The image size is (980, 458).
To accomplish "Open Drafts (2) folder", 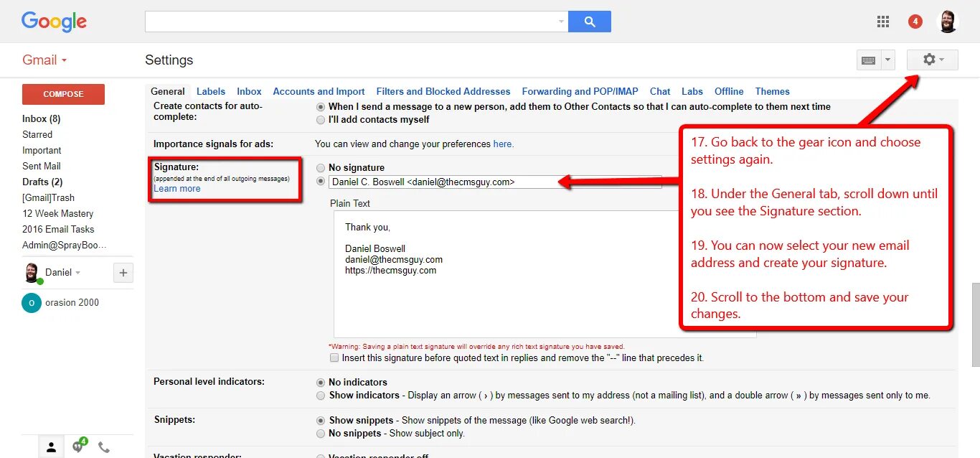I will [42, 182].
